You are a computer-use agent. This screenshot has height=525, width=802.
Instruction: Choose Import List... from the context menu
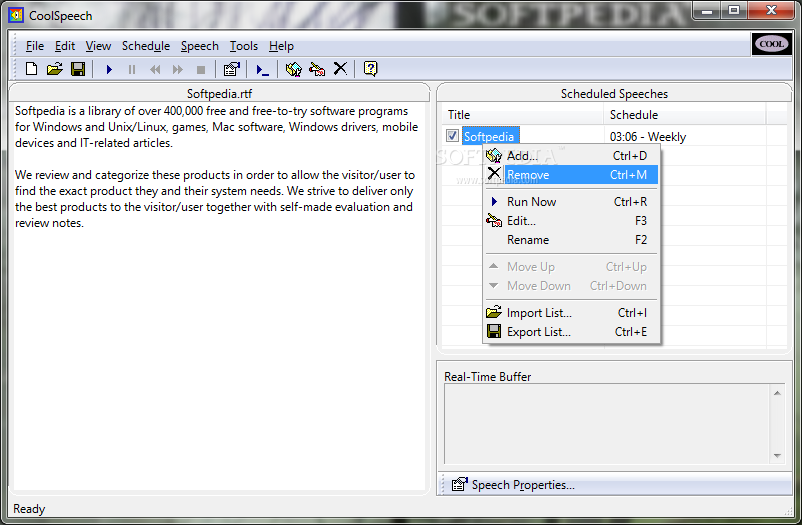point(571,313)
